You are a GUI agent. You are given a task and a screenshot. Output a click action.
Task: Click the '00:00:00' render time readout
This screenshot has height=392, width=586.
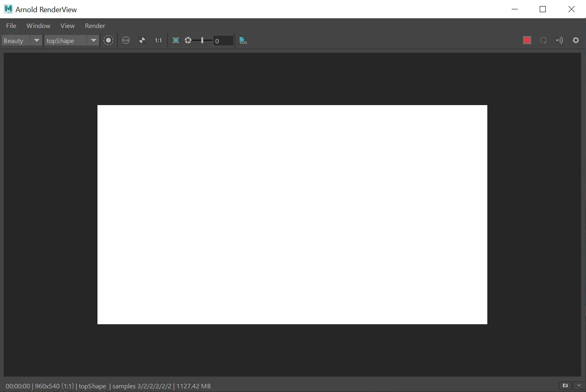18,386
